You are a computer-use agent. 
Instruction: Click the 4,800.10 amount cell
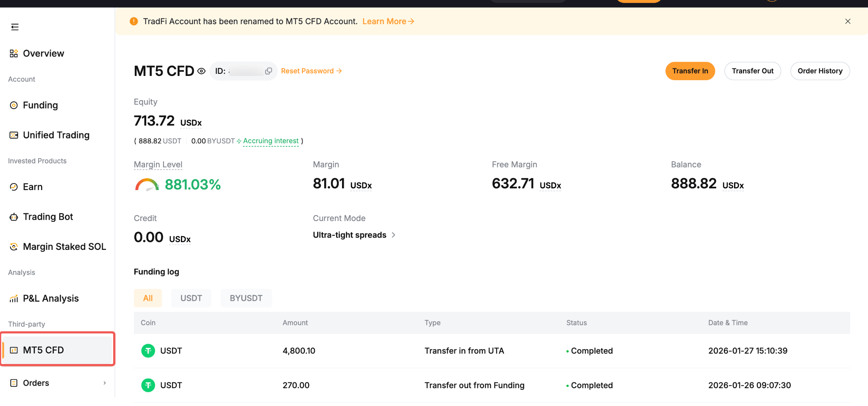coord(299,351)
